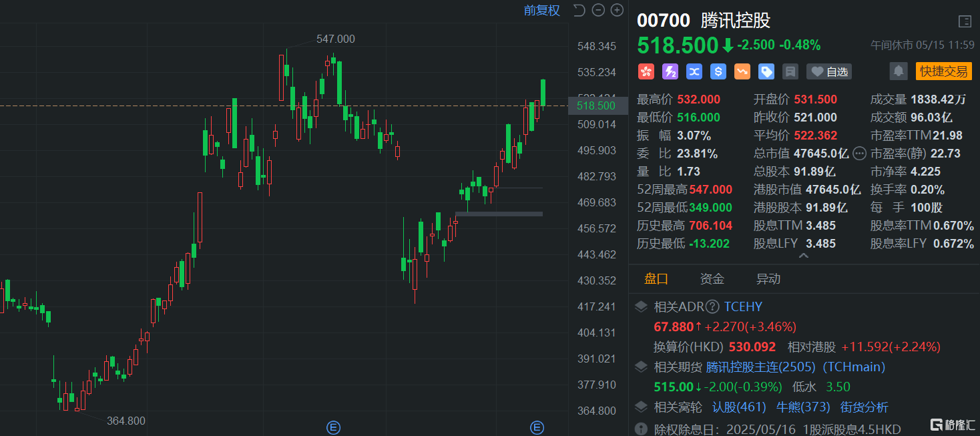Click the Hong Kong market flag icon
This screenshot has width=980, height=436.
coord(646,71)
